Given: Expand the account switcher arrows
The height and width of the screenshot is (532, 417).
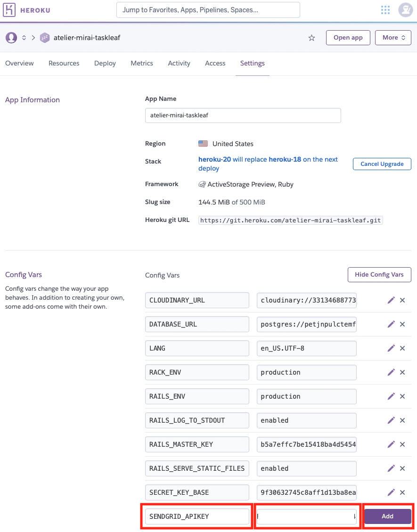Looking at the screenshot, I should coord(24,38).
